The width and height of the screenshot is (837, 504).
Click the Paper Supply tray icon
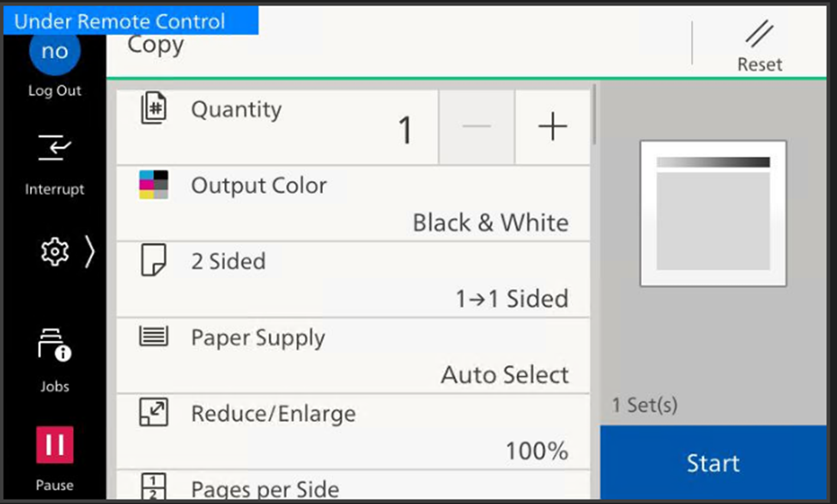[x=154, y=337]
